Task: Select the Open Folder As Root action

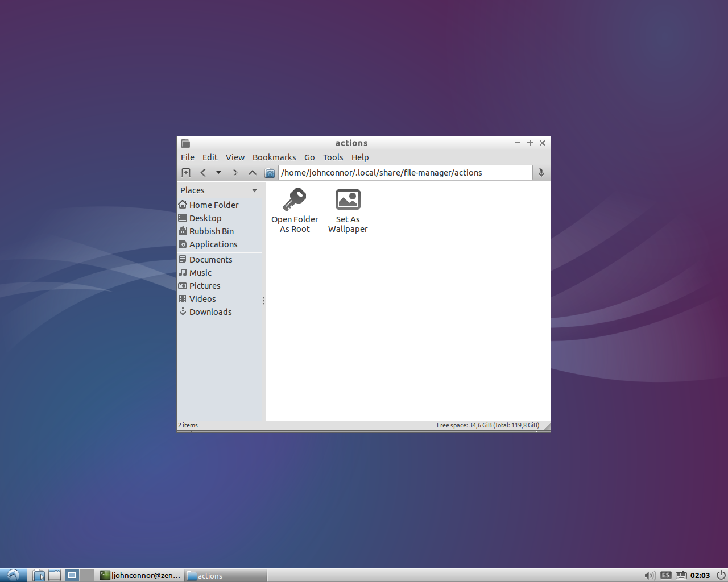Action: tap(295, 211)
